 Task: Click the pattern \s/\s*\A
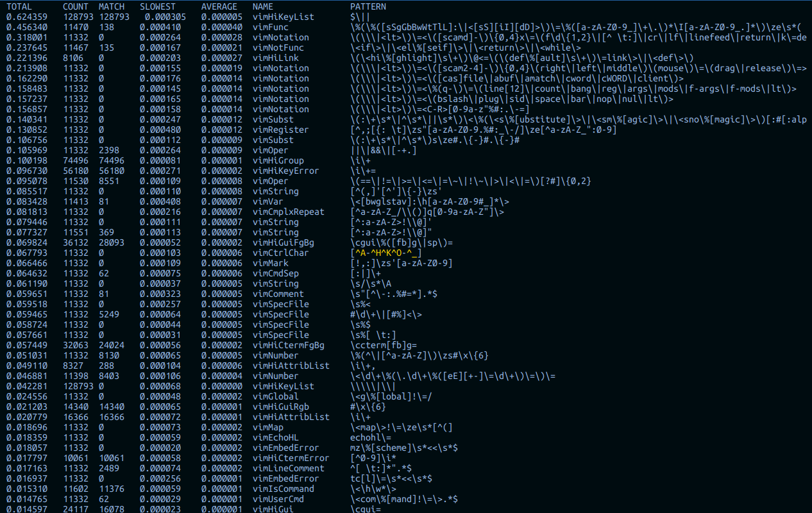pos(371,283)
